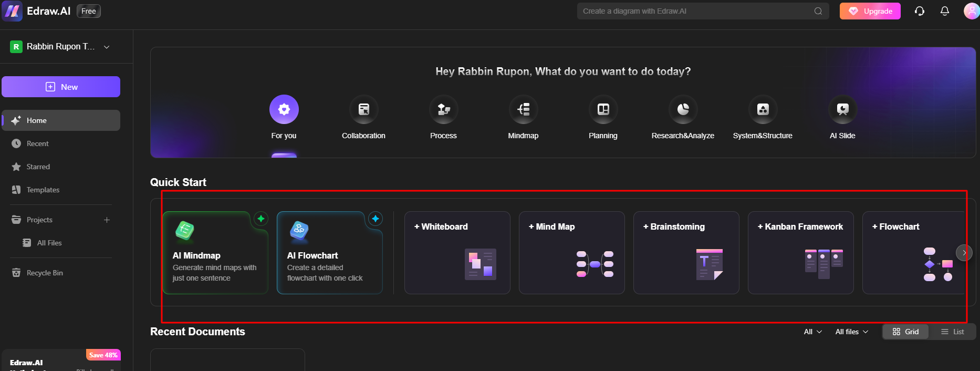
Task: Click the Free plan badge
Action: pyautogui.click(x=89, y=11)
